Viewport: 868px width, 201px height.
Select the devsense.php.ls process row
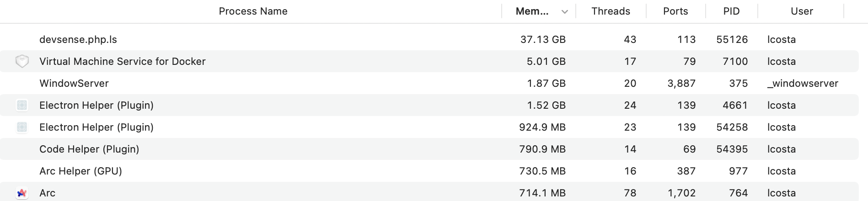click(78, 40)
